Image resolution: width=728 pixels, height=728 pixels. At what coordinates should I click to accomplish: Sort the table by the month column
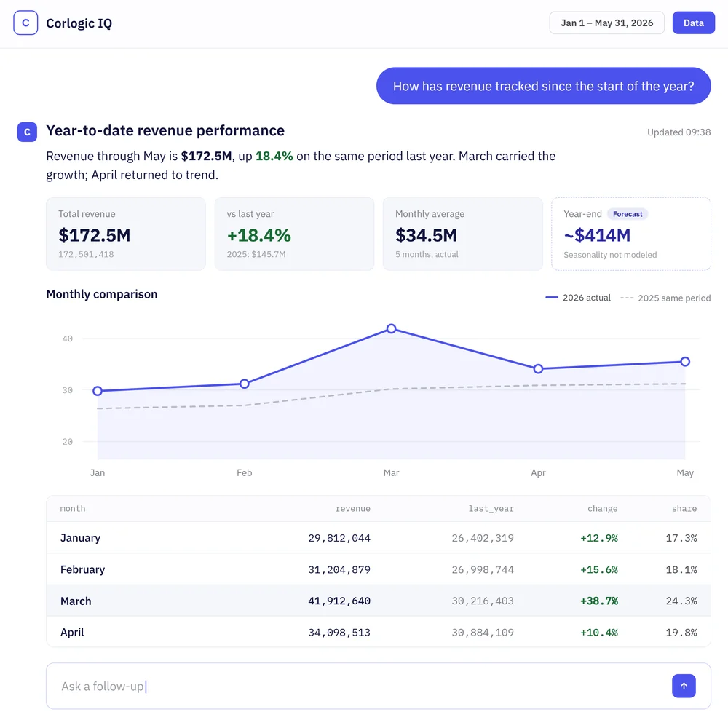pyautogui.click(x=73, y=509)
